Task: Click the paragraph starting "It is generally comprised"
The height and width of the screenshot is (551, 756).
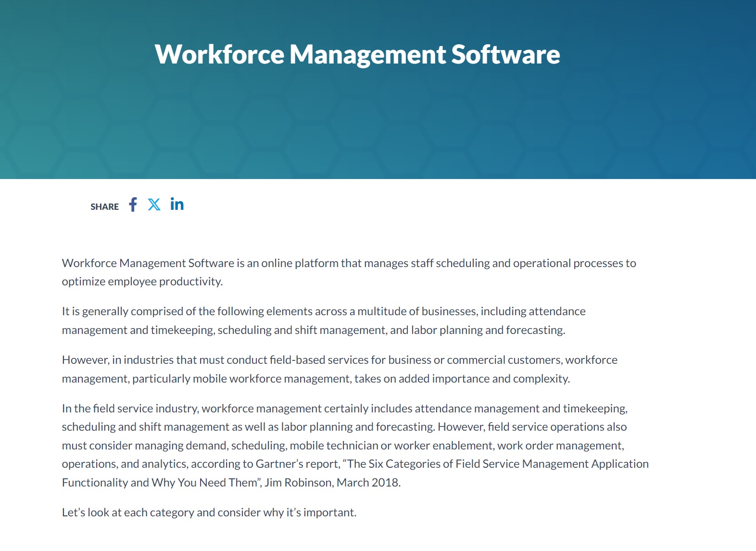Action: coord(323,312)
